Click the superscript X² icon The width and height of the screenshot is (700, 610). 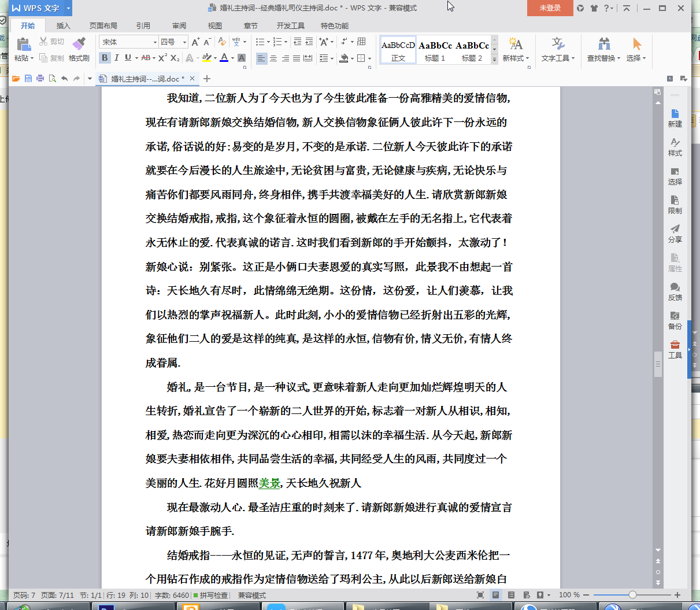pos(163,58)
